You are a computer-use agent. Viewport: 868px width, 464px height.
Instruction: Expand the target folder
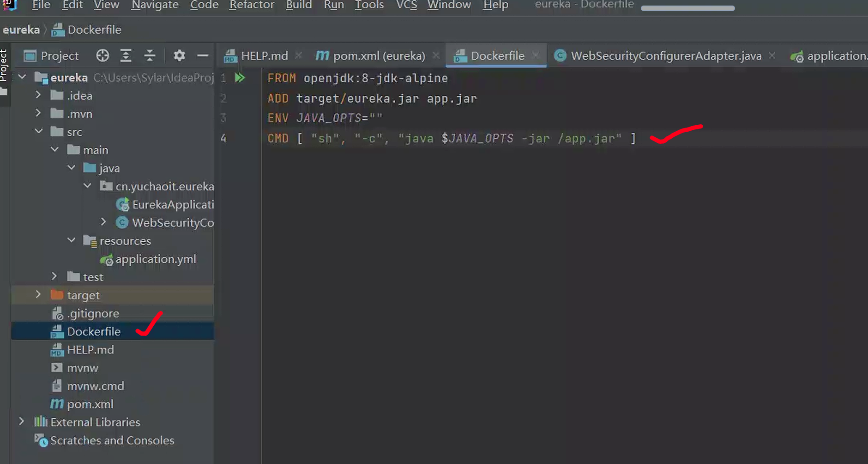38,295
